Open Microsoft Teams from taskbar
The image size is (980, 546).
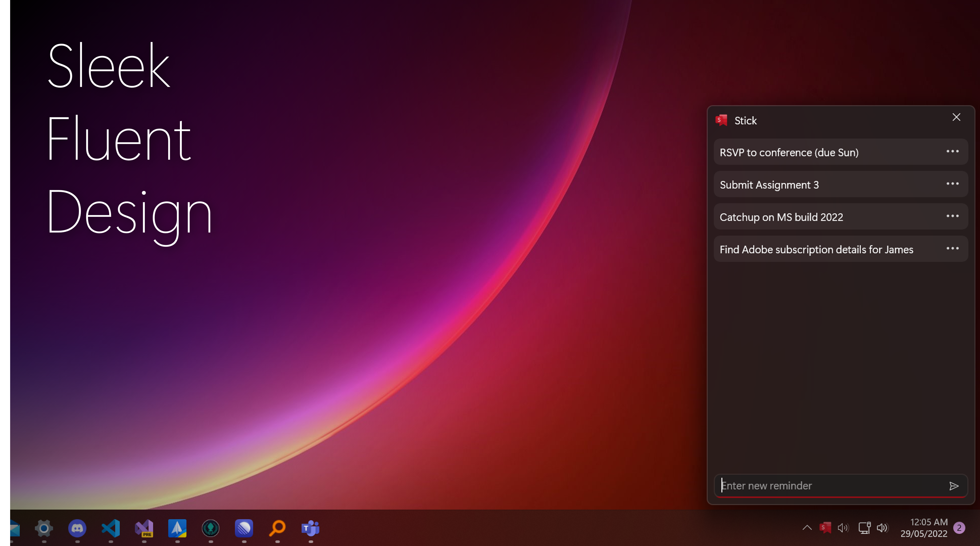(310, 528)
